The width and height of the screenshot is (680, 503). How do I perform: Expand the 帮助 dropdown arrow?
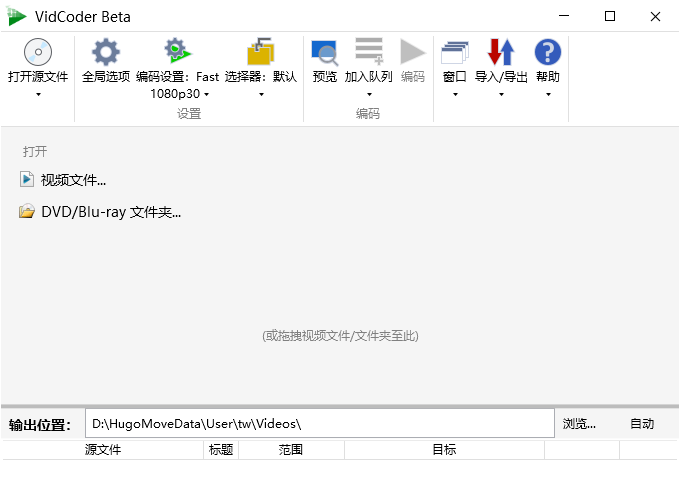click(x=548, y=95)
